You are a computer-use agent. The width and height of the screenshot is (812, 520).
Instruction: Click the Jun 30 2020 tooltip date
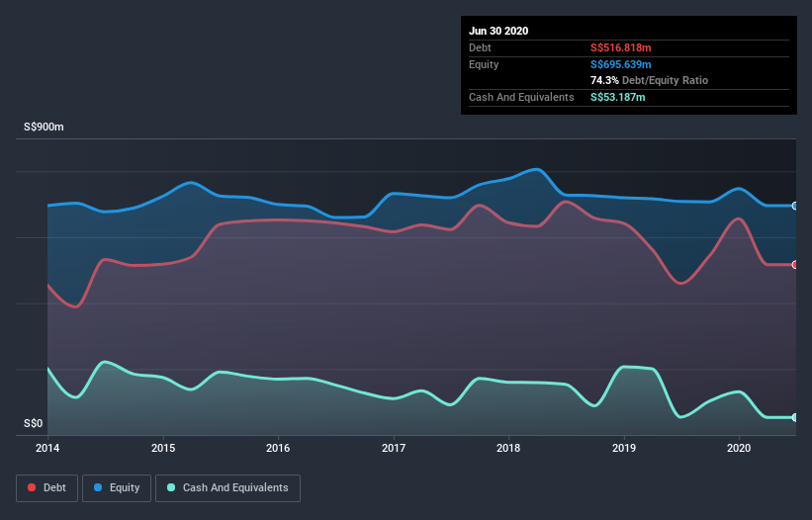coord(498,31)
